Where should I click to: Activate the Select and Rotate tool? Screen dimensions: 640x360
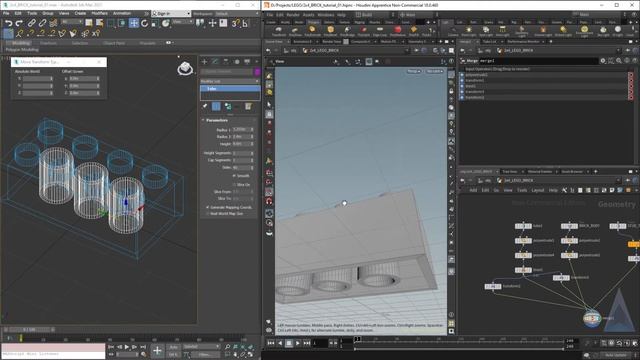point(144,23)
